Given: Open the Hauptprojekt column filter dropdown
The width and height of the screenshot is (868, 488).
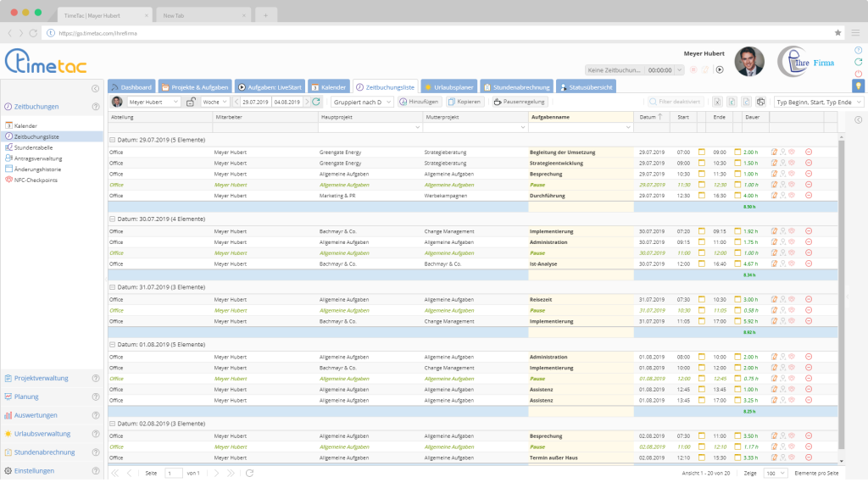Looking at the screenshot, I should 417,128.
